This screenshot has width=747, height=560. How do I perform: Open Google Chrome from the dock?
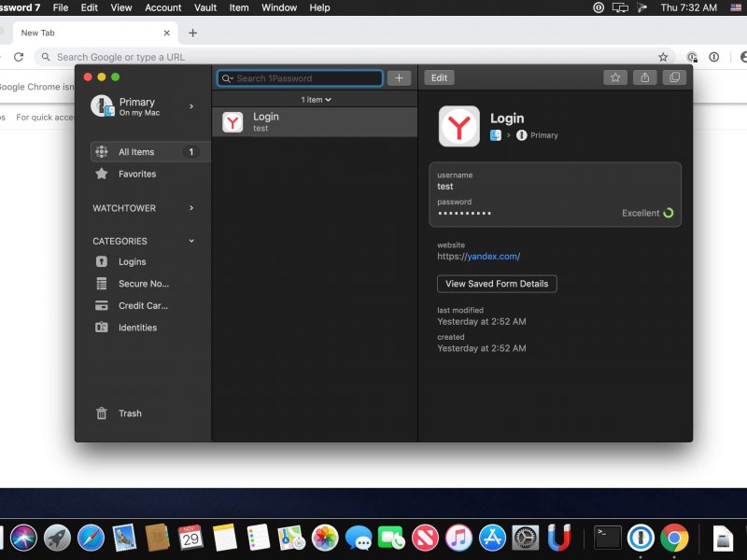674,538
